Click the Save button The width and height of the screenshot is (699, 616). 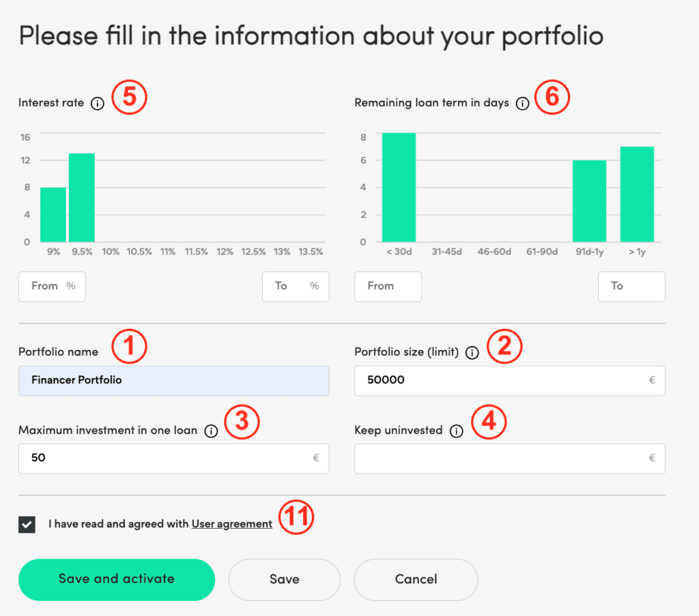[x=284, y=579]
